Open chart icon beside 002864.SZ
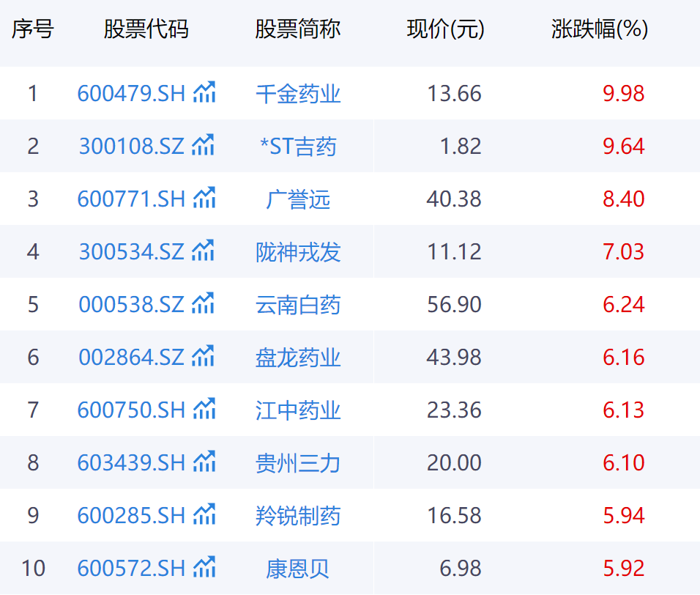This screenshot has height=595, width=700. pos(203,355)
